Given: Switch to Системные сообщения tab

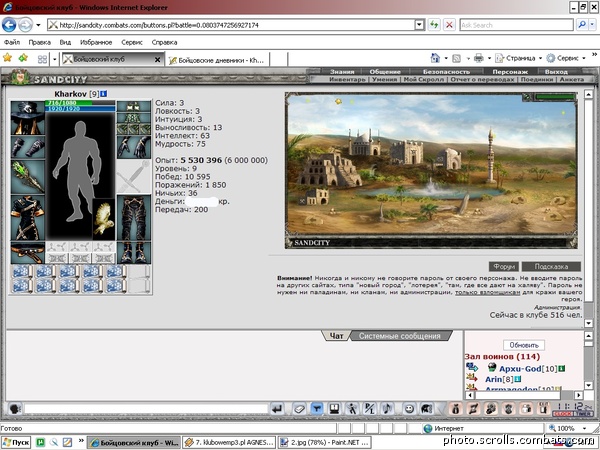Looking at the screenshot, I should pyautogui.click(x=400, y=336).
